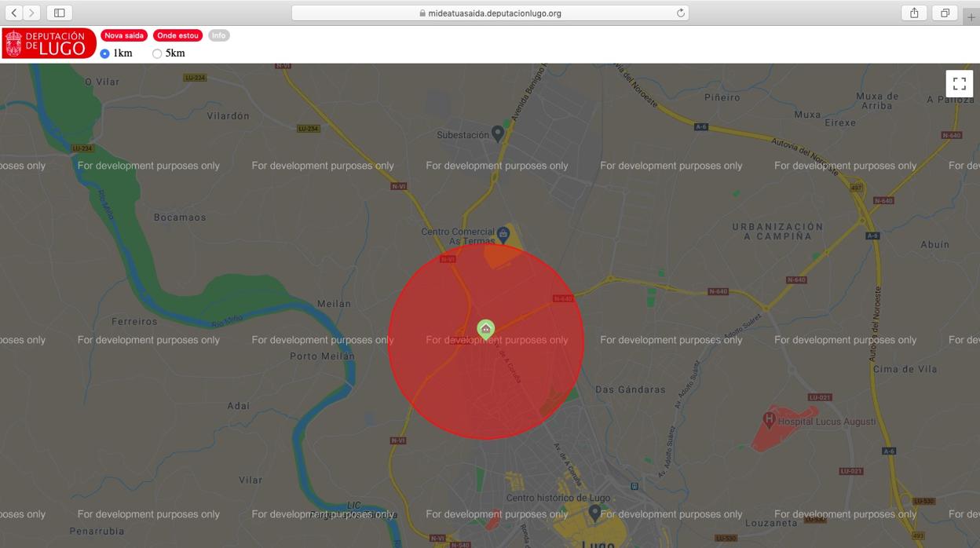Toggle fullscreen map view

click(959, 84)
